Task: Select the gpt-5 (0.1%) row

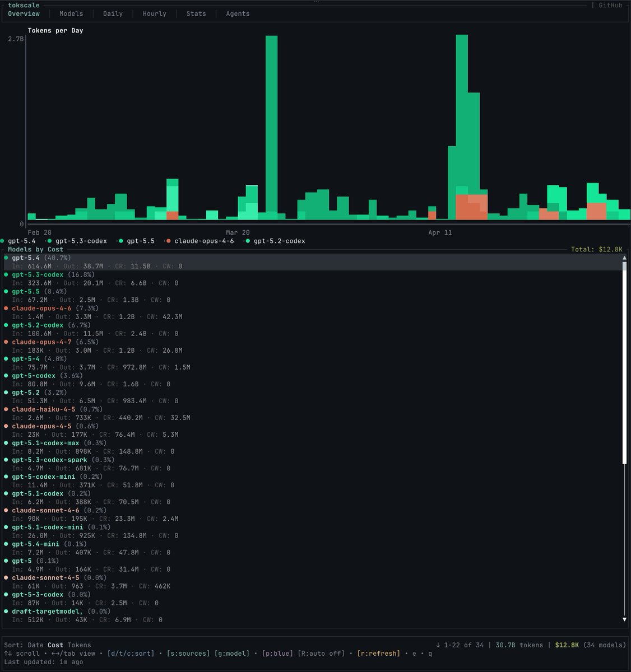Action: [313, 564]
